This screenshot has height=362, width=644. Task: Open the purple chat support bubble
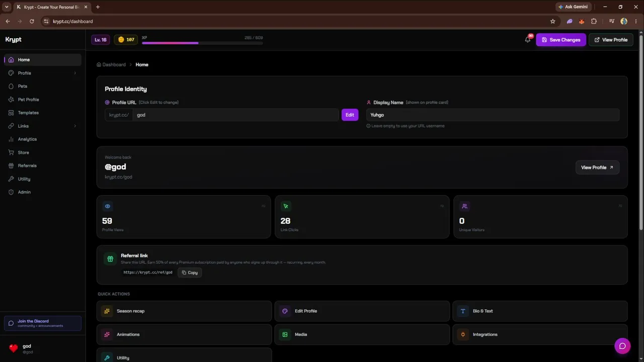622,346
